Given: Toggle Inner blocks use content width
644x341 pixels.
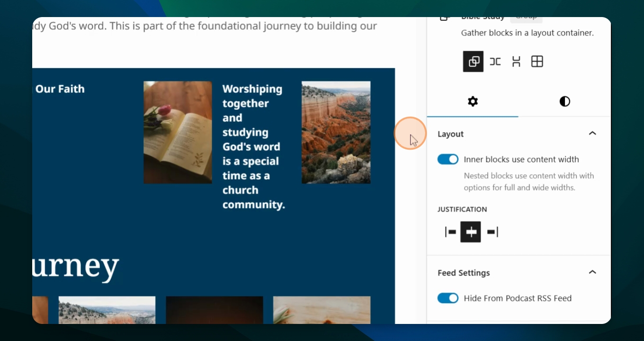Looking at the screenshot, I should [x=448, y=159].
